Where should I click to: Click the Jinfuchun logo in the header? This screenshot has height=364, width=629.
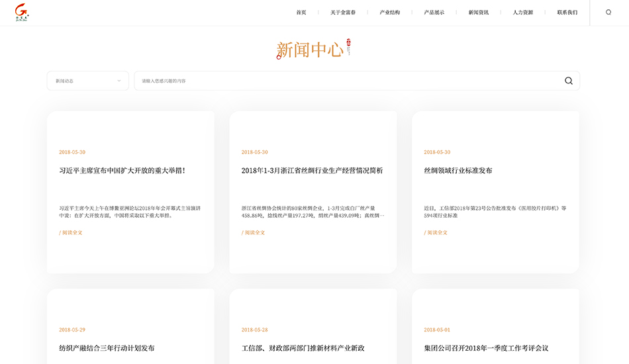[x=22, y=13]
